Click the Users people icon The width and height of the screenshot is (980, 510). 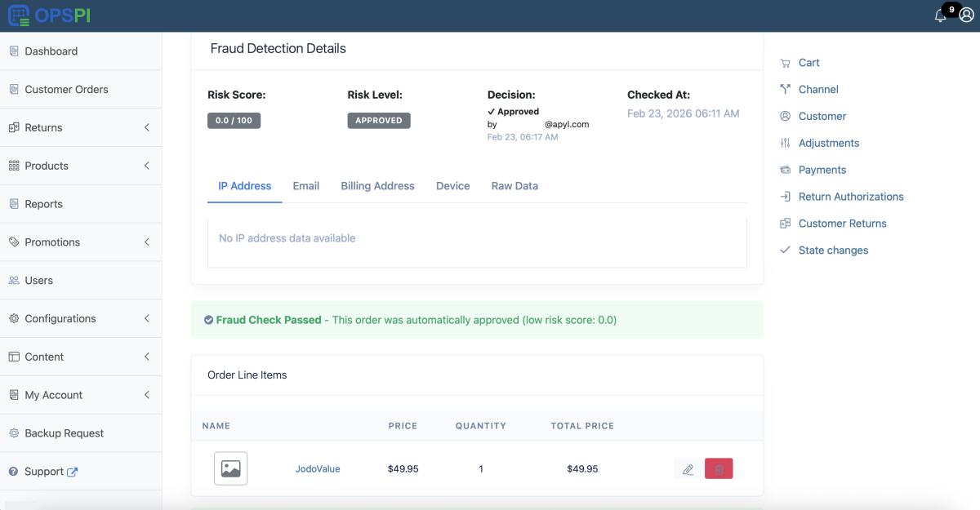coord(14,280)
